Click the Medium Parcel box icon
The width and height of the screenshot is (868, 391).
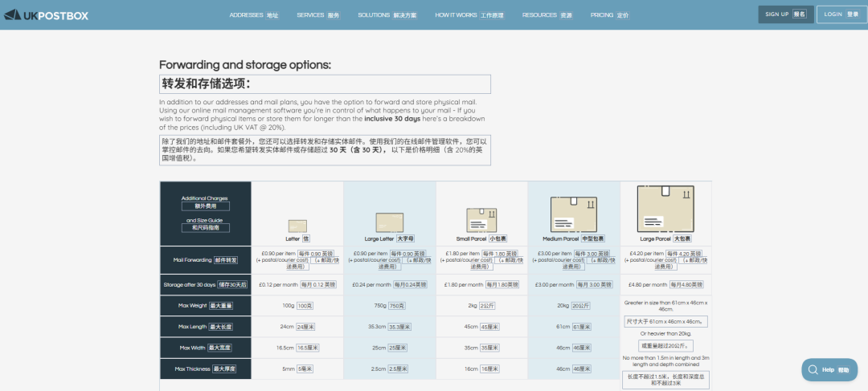(574, 215)
